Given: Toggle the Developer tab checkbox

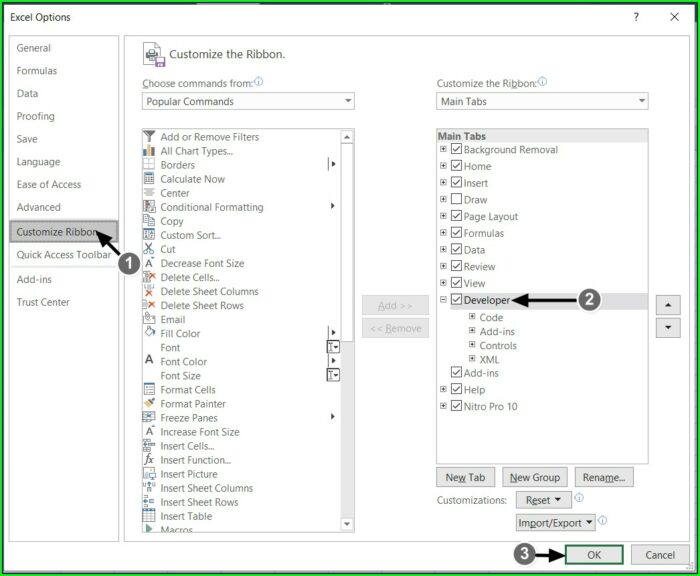Looking at the screenshot, I should click(x=456, y=299).
